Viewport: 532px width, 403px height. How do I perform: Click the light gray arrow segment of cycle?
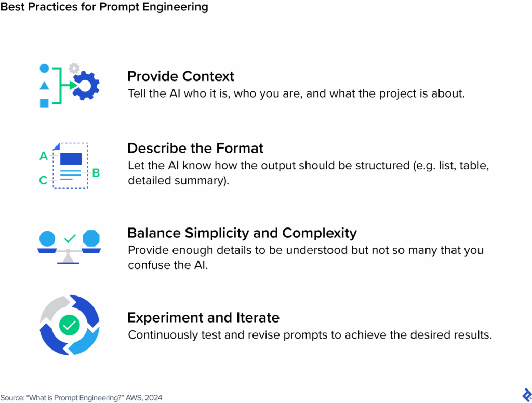(x=54, y=308)
